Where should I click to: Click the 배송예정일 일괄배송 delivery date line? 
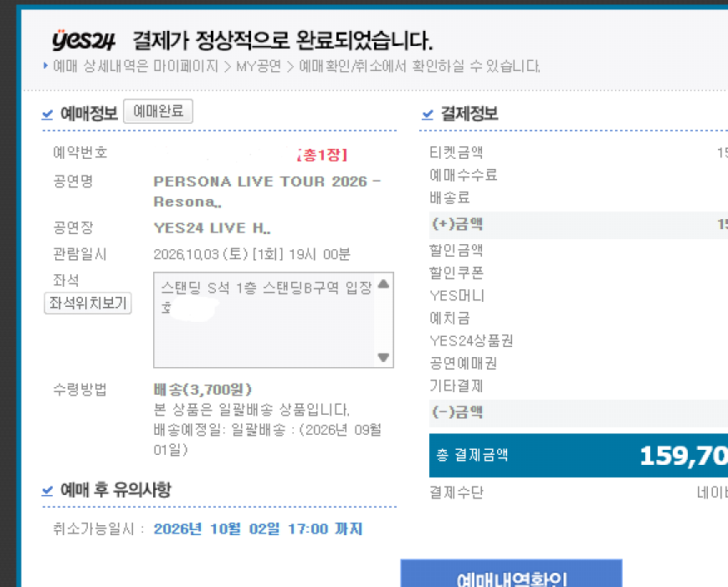(268, 440)
